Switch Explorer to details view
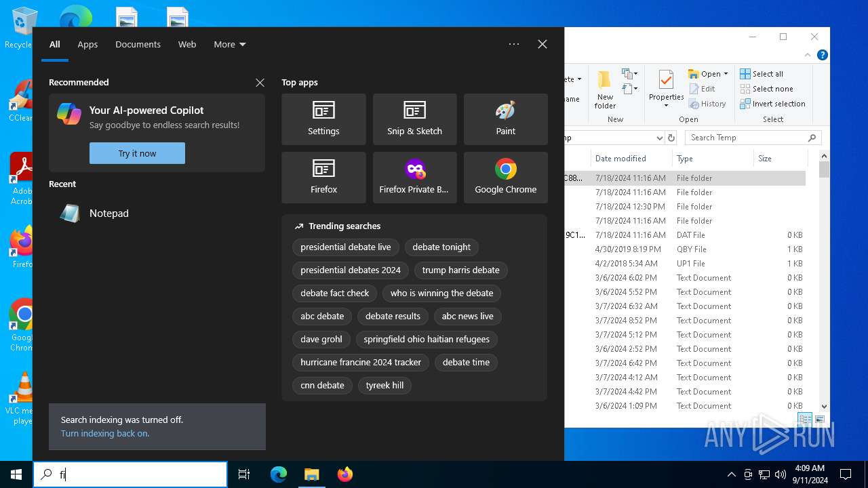 [x=804, y=420]
